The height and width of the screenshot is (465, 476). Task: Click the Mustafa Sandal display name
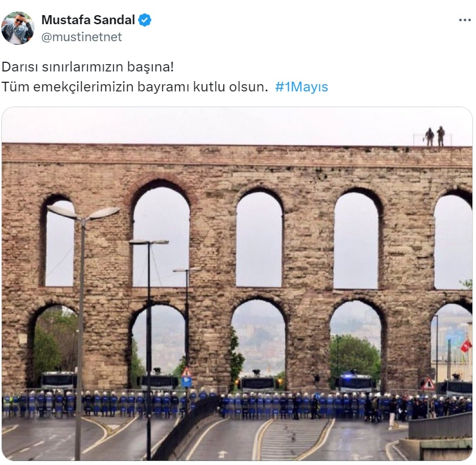(88, 20)
